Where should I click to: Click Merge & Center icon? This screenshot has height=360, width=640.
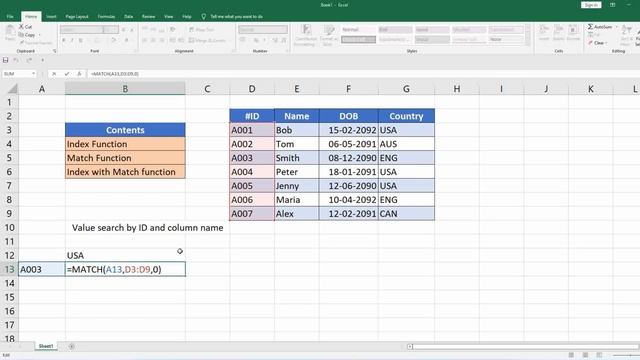point(191,40)
